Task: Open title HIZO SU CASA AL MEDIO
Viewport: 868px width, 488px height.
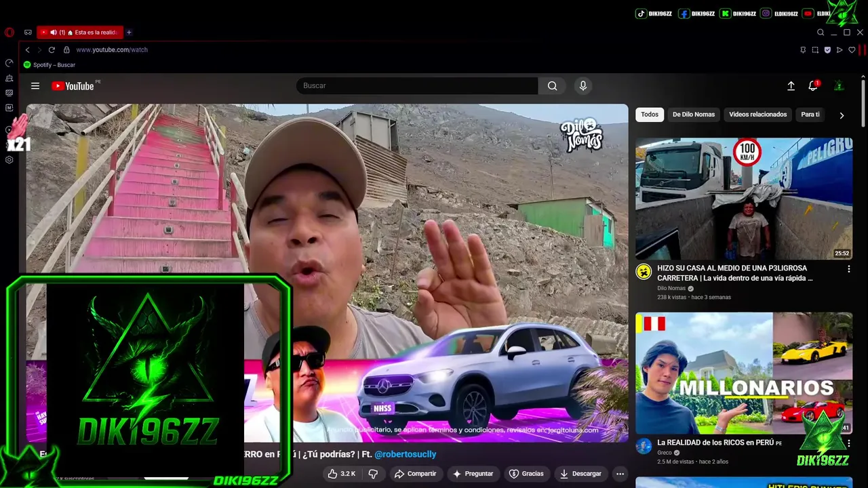Action: (735, 273)
